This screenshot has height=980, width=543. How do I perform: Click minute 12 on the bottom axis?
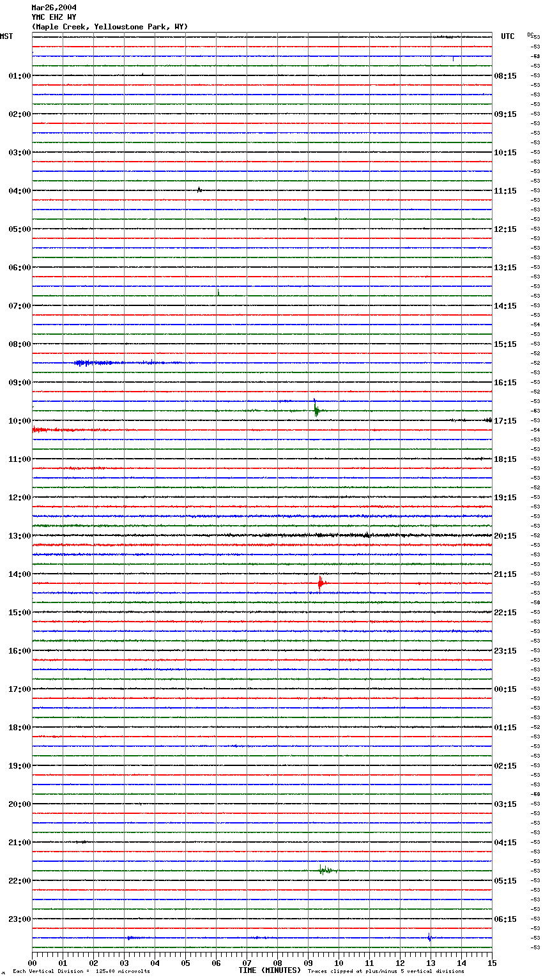coord(400,963)
